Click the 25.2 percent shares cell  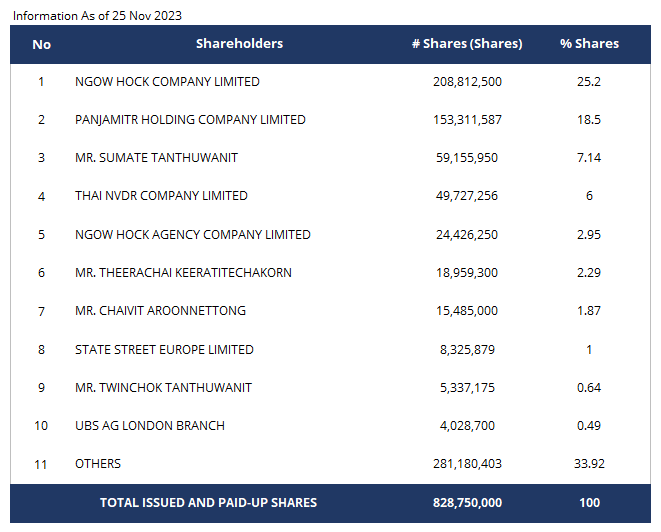click(589, 82)
